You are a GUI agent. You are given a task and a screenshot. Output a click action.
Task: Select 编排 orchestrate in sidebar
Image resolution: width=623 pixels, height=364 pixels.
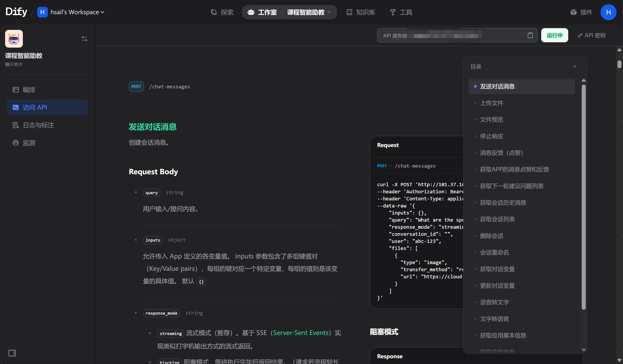47,90
